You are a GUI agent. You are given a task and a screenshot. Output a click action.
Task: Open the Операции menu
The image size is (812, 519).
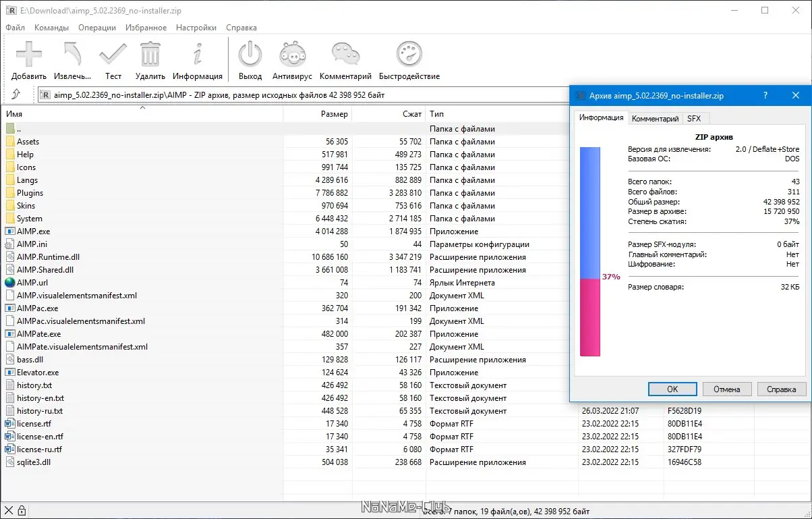pos(97,28)
